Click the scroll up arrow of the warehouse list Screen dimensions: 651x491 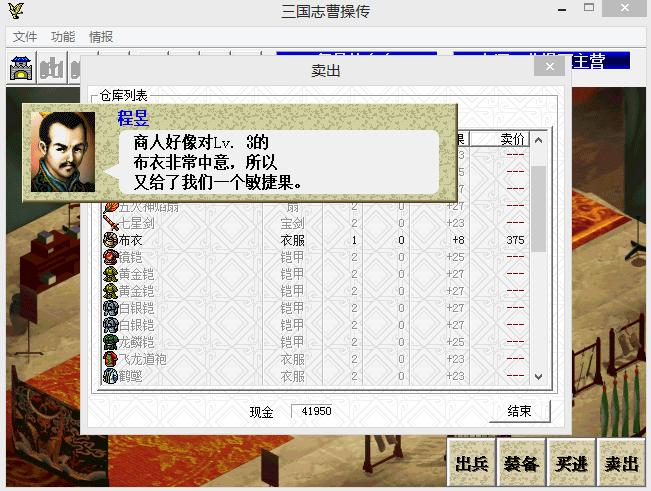click(x=538, y=140)
